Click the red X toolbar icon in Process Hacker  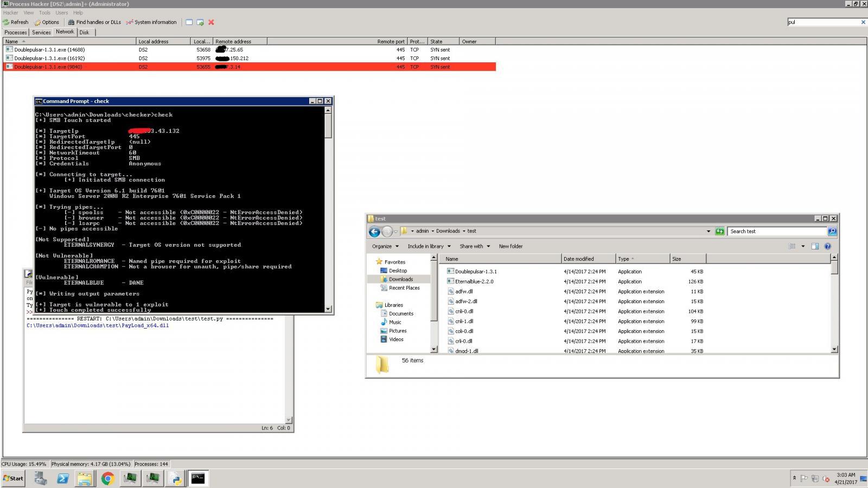tap(211, 22)
